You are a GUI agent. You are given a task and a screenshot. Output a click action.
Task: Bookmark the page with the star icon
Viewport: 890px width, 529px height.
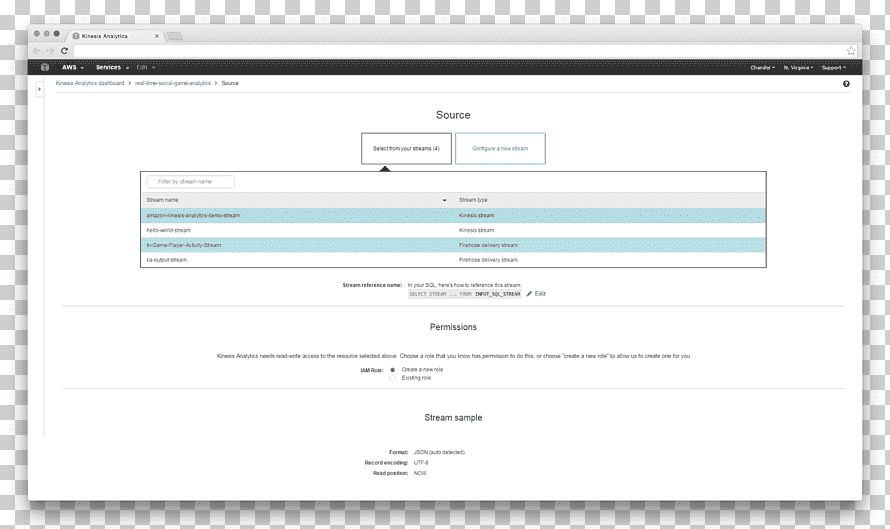pyautogui.click(x=851, y=51)
